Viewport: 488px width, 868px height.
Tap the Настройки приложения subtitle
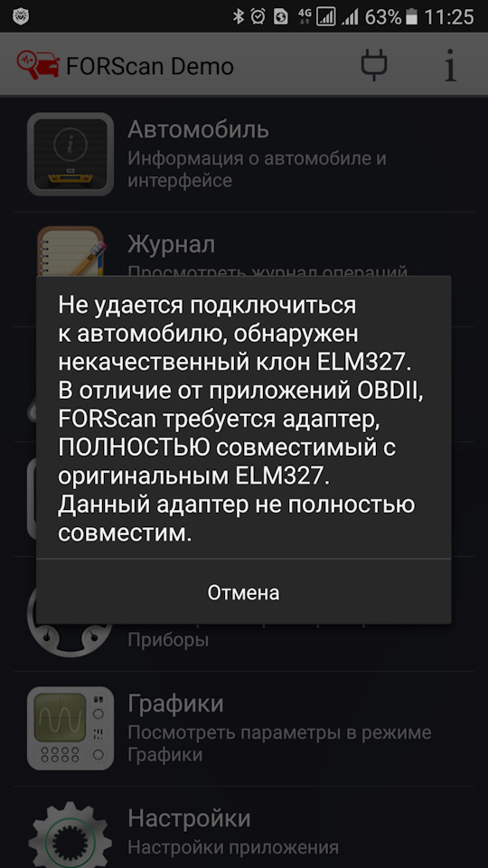tap(233, 847)
